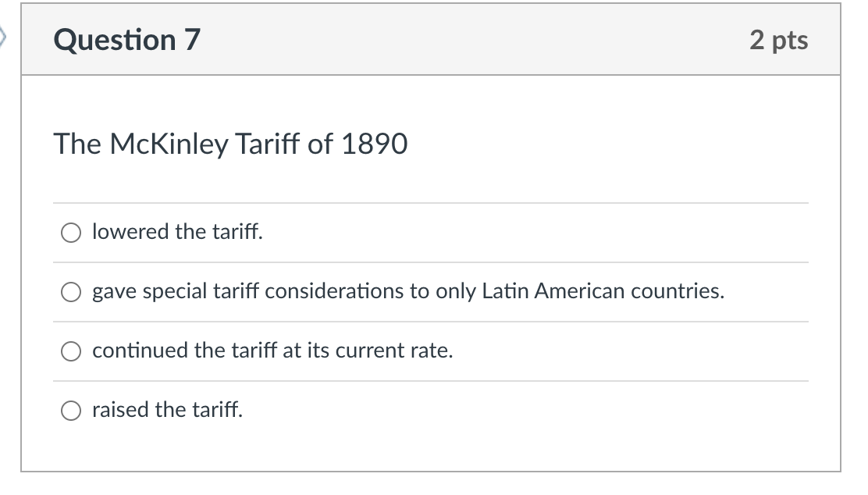
Task: Click the year '1890' in the prompt
Action: coord(374,144)
